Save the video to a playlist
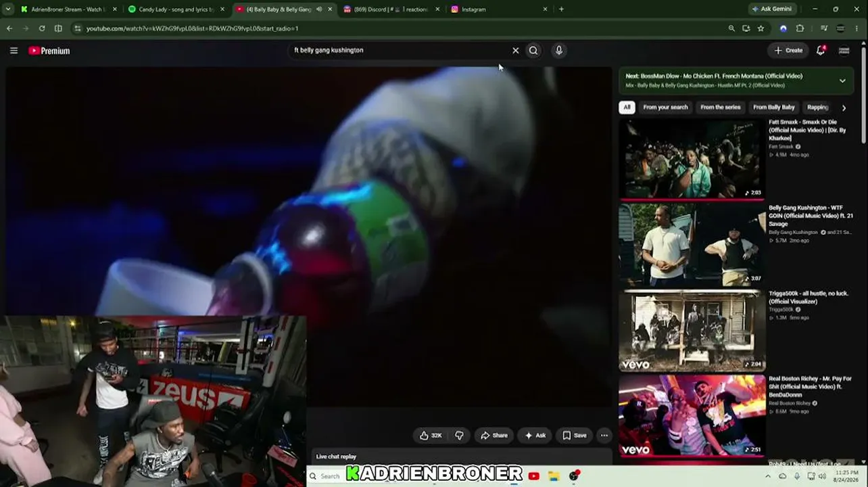 coord(575,436)
